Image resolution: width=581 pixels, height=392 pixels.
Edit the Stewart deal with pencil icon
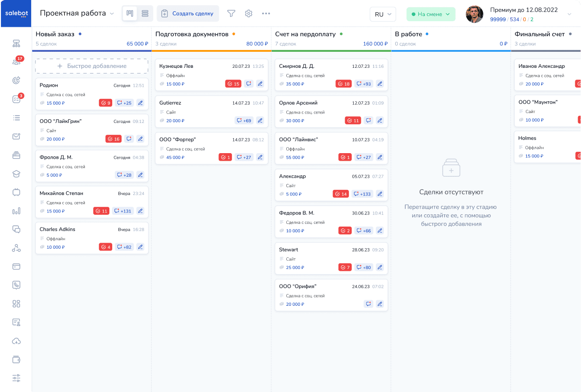380,268
